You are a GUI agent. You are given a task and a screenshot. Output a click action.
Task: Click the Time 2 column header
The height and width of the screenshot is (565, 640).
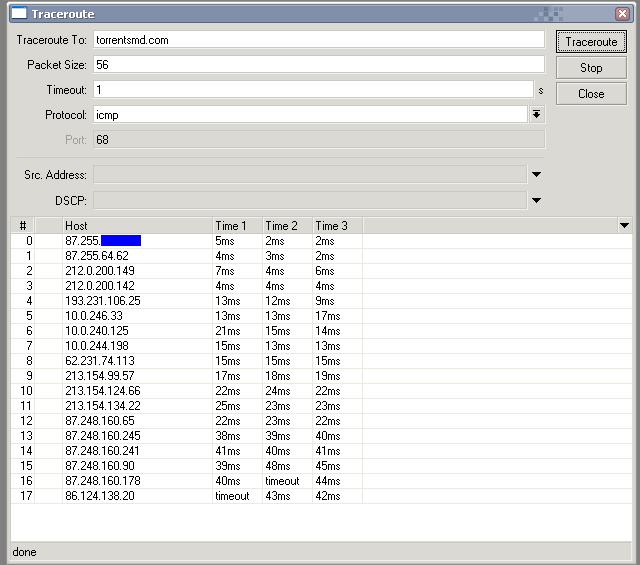pos(286,226)
